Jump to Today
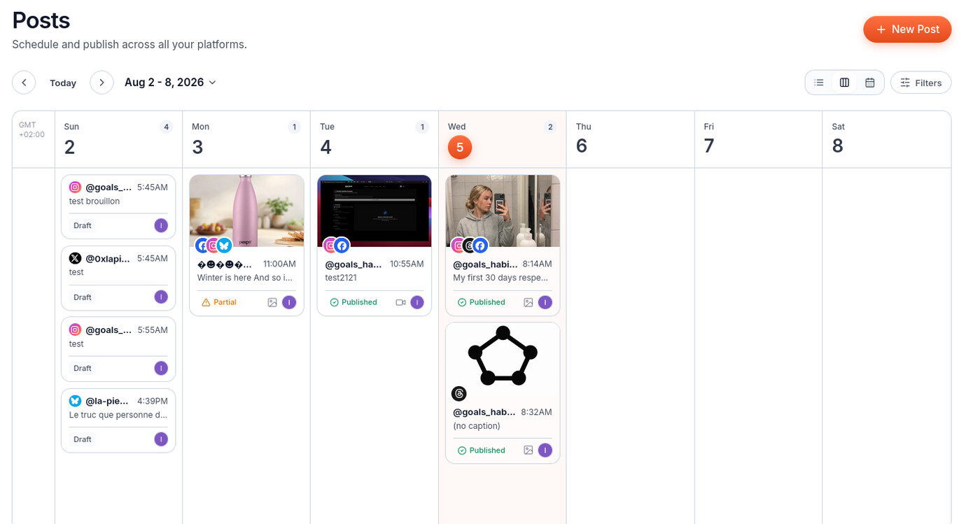 coord(63,83)
